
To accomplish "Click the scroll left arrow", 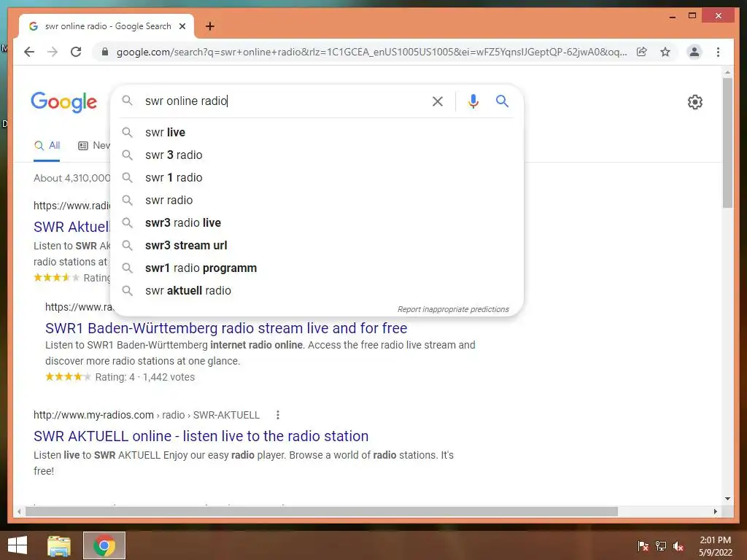I will 19,511.
